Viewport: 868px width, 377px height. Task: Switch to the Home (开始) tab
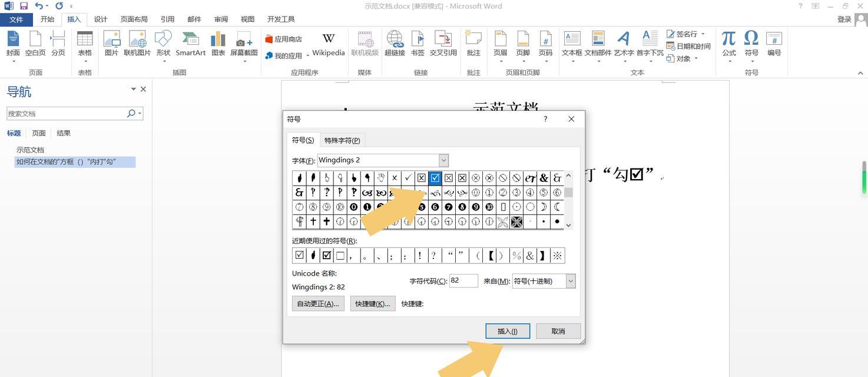(x=47, y=19)
